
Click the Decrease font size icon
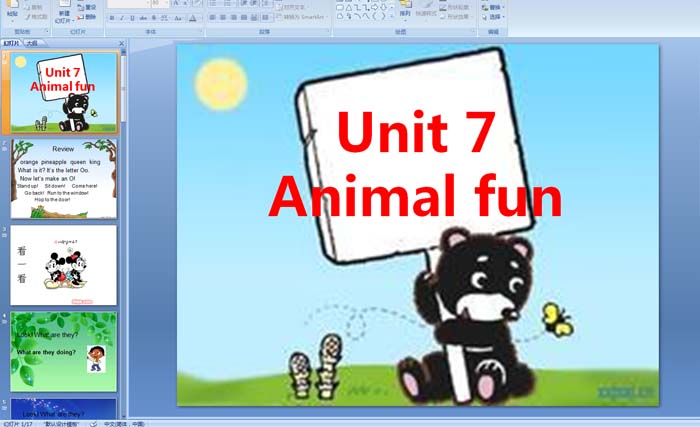[x=185, y=3]
